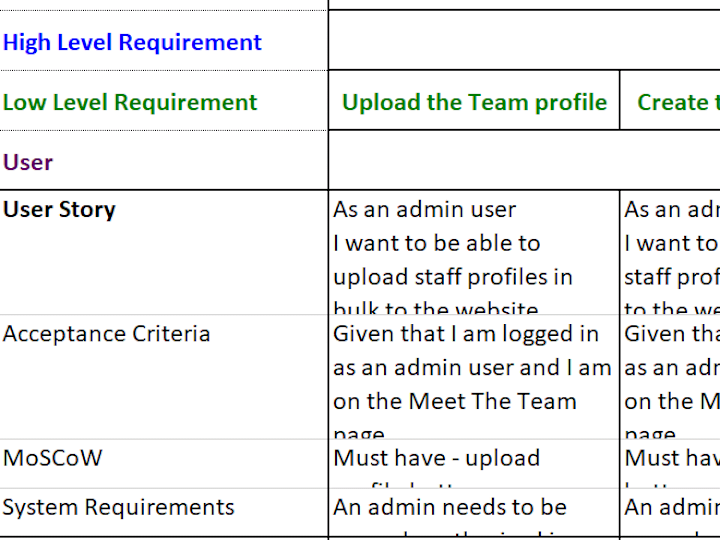Click the Acceptance Criteria label cell
720x540 pixels.
coord(164,377)
